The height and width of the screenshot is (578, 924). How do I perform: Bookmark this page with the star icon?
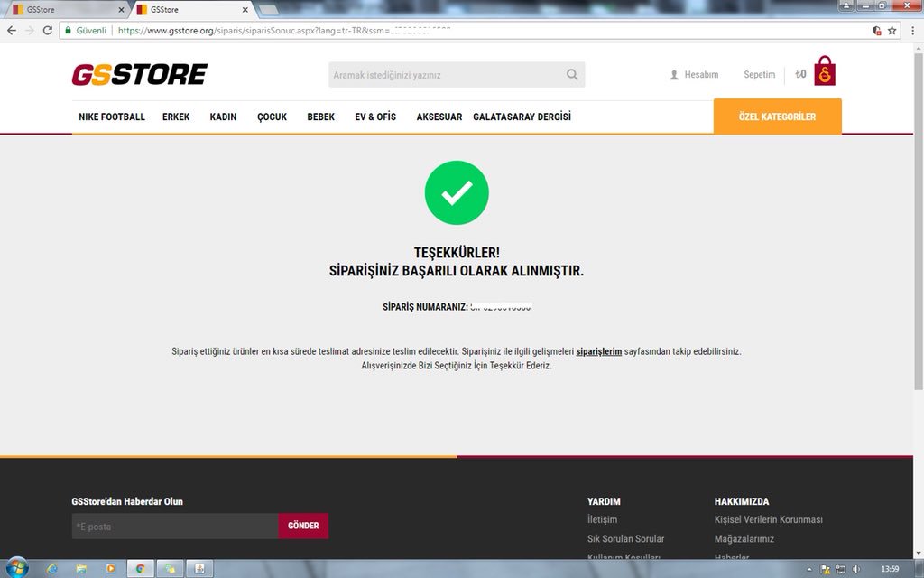pos(892,30)
